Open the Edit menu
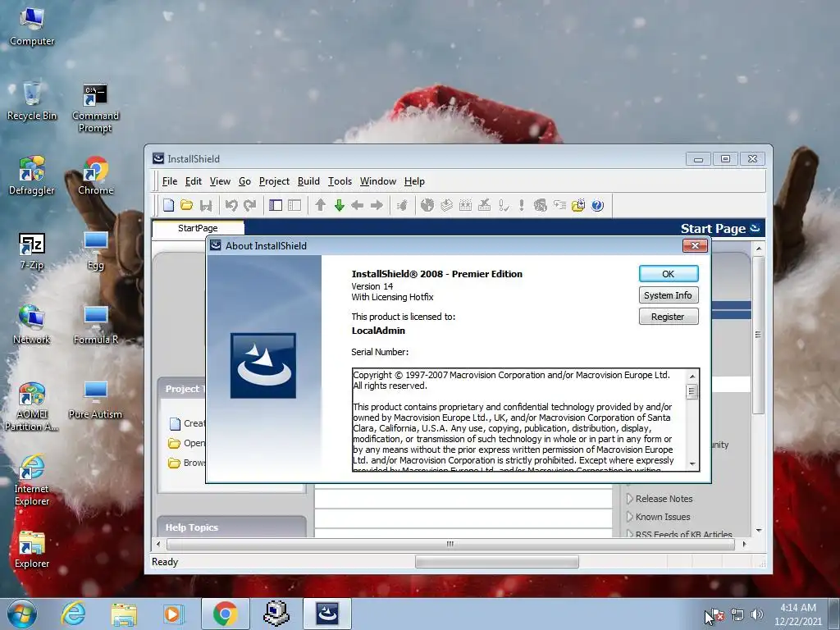The height and width of the screenshot is (630, 840). point(194,181)
